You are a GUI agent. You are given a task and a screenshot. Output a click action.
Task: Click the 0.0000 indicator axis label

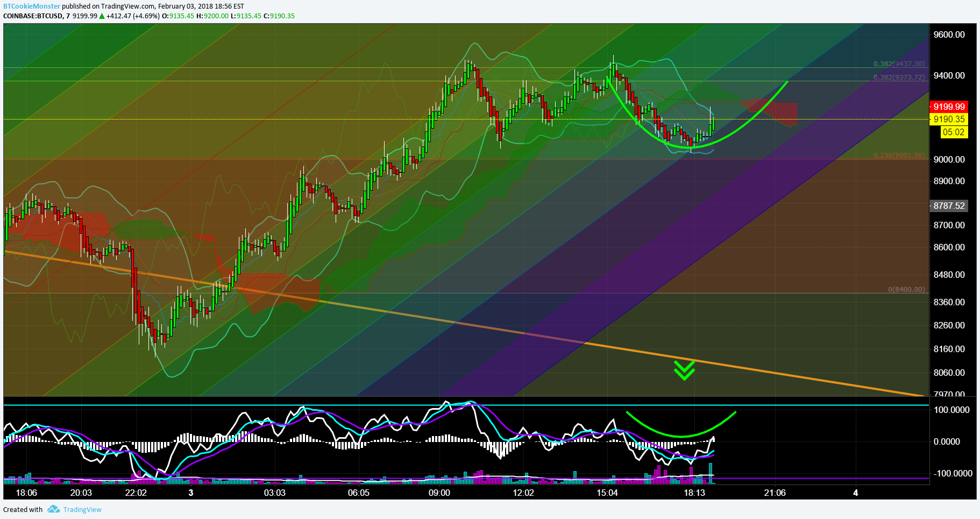point(947,441)
